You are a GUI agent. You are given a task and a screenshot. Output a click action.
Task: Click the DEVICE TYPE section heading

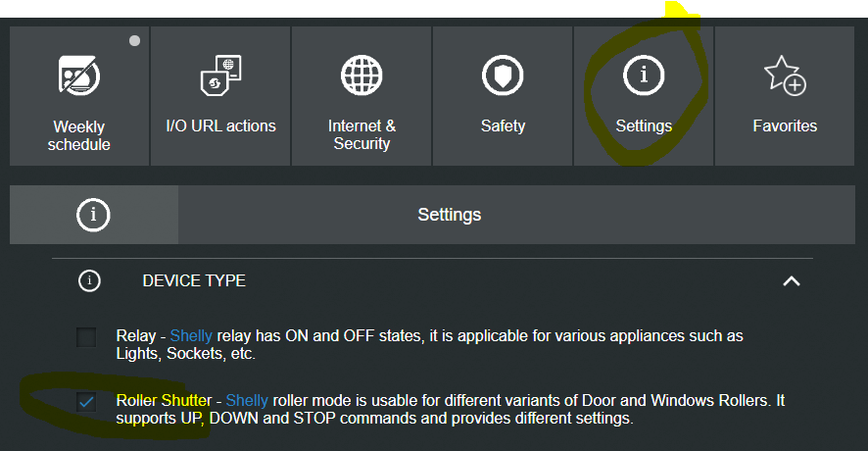194,281
